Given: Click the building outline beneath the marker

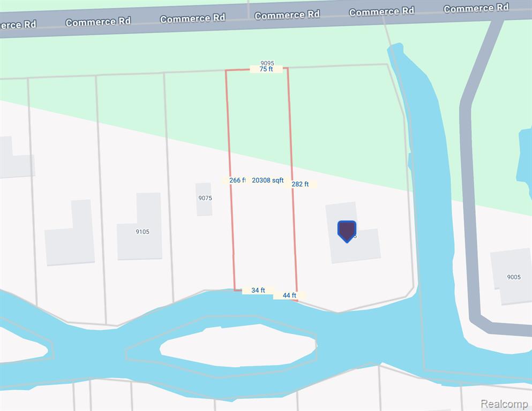Looking at the screenshot, I should tap(353, 233).
